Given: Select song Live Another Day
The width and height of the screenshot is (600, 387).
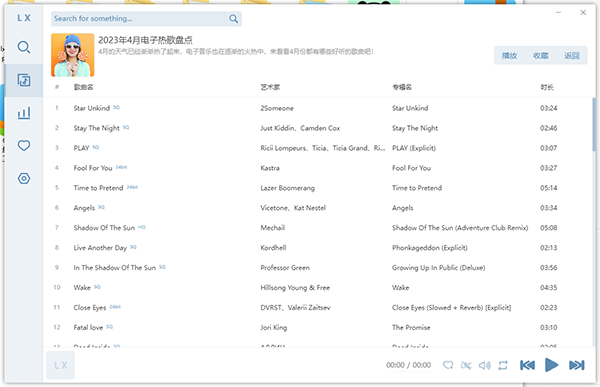Looking at the screenshot, I should (100, 248).
